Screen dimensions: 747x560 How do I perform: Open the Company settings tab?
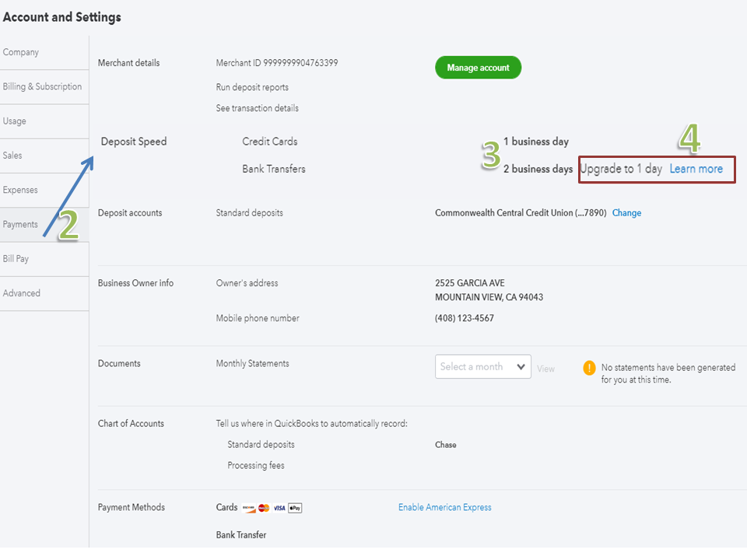[x=21, y=52]
